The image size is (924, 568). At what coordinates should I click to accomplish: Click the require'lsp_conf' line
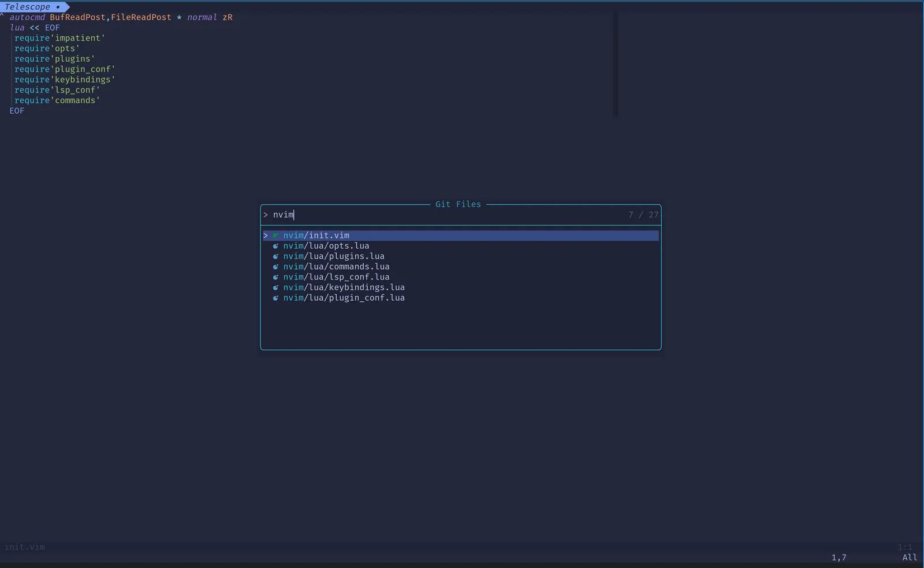pyautogui.click(x=57, y=90)
